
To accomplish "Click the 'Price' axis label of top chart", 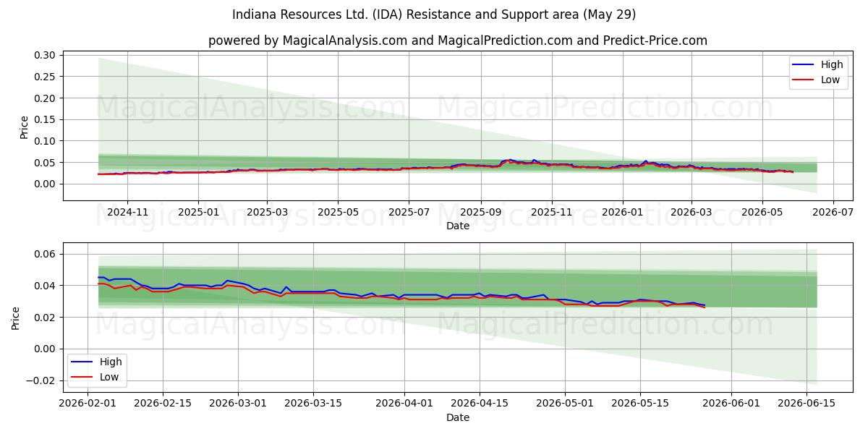I will click(24, 127).
